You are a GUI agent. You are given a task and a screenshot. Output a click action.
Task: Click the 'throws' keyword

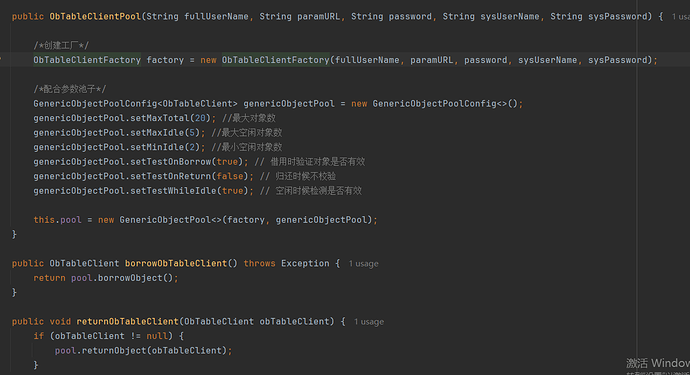(x=260, y=263)
